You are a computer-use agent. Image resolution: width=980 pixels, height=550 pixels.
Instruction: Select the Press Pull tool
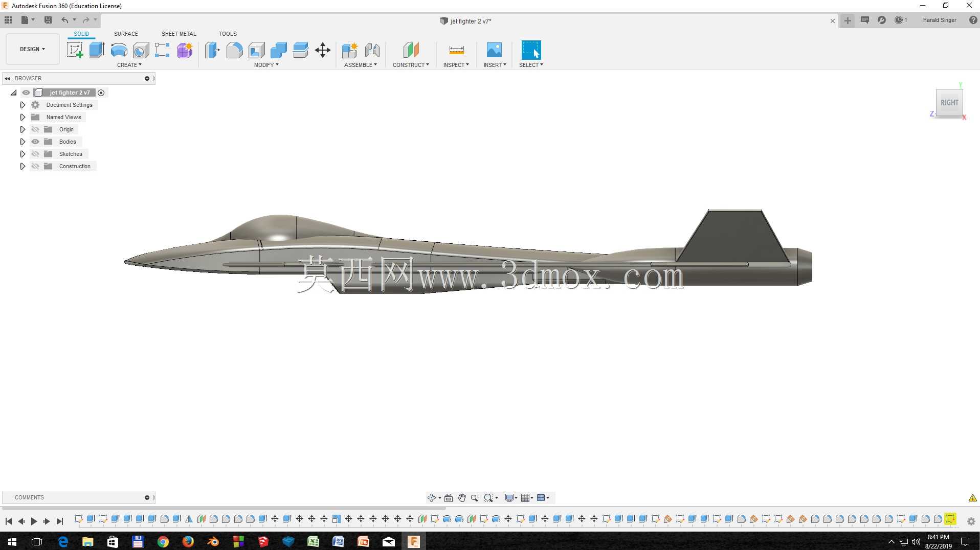click(212, 50)
